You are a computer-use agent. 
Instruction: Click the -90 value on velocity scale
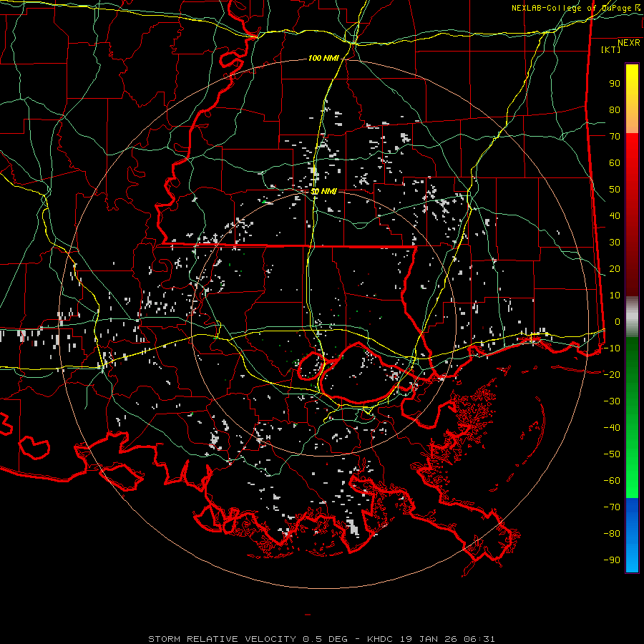pyautogui.click(x=612, y=560)
